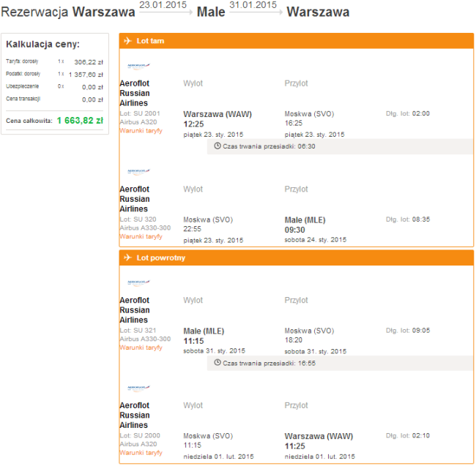Viewport: 476px width, 466px height.
Task: Open Warunki taryfy for flight SU 320
Action: (141, 236)
